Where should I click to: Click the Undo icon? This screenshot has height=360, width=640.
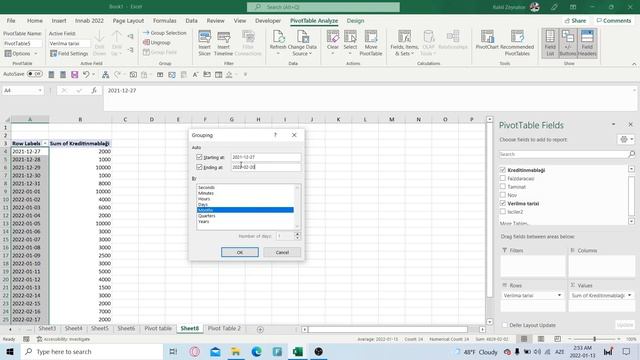86,74
